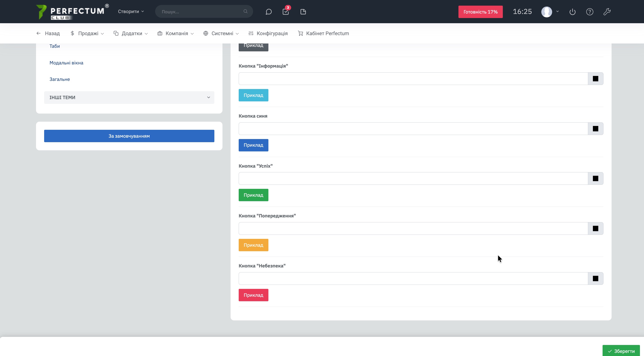
Task: Open user avatar profile dropdown
Action: (550, 12)
